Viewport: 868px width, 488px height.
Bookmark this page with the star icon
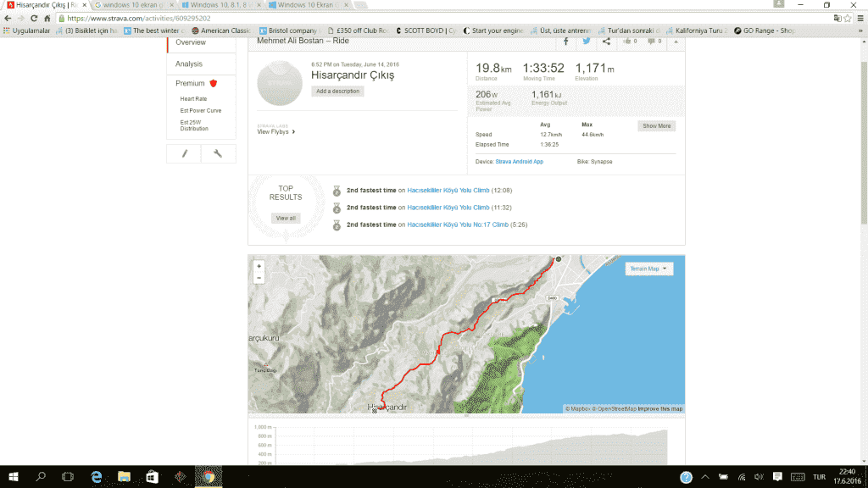coord(847,18)
